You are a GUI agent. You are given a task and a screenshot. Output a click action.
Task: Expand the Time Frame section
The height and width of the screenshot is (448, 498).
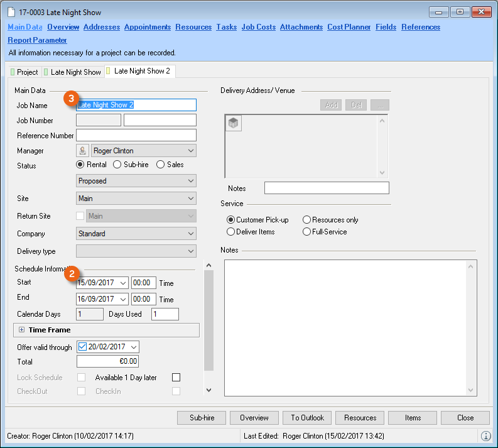tap(21, 330)
